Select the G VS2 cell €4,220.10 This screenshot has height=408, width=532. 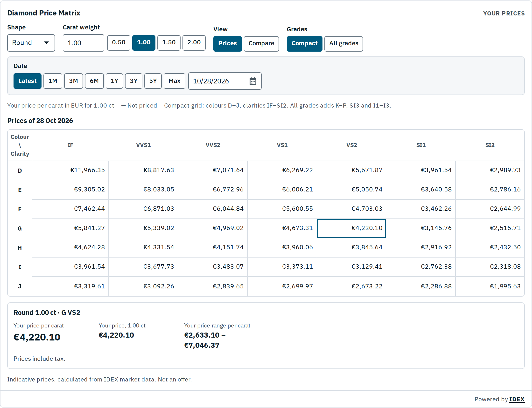tap(351, 228)
